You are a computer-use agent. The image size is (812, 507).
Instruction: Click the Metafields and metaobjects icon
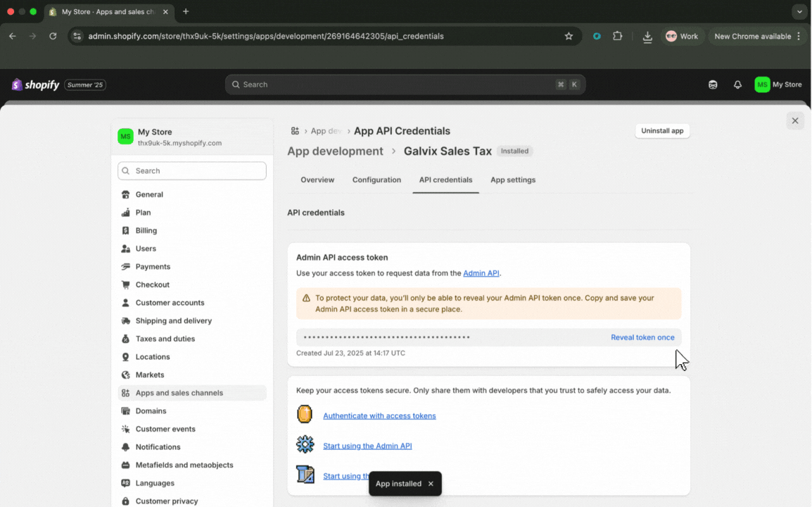(x=125, y=465)
